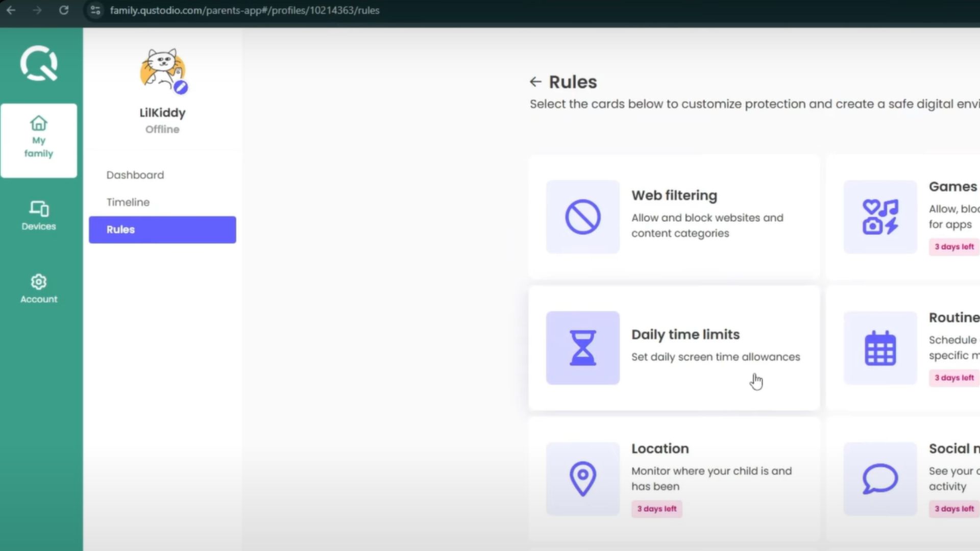
Task: Click the Daily time limits hourglass icon
Action: (x=582, y=348)
